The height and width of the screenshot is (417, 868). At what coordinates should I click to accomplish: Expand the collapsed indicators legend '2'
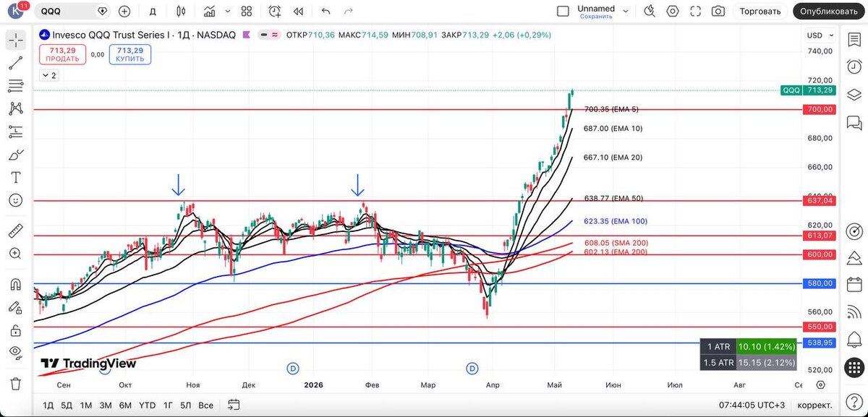pos(48,75)
